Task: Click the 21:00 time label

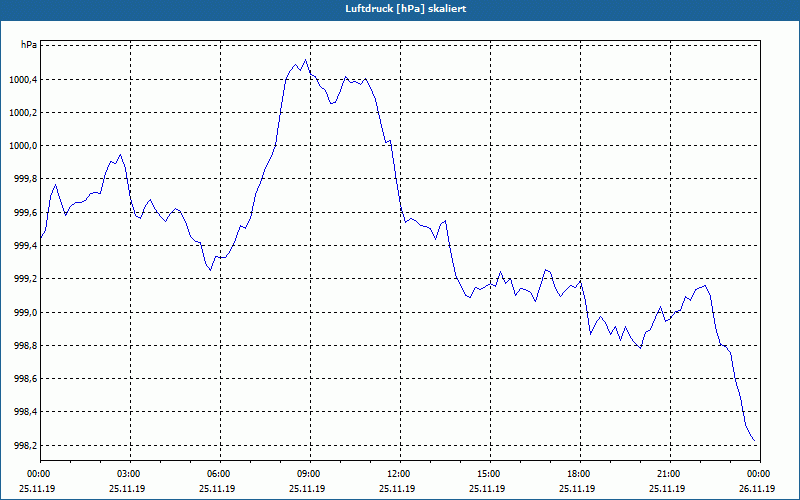Action: pos(670,474)
